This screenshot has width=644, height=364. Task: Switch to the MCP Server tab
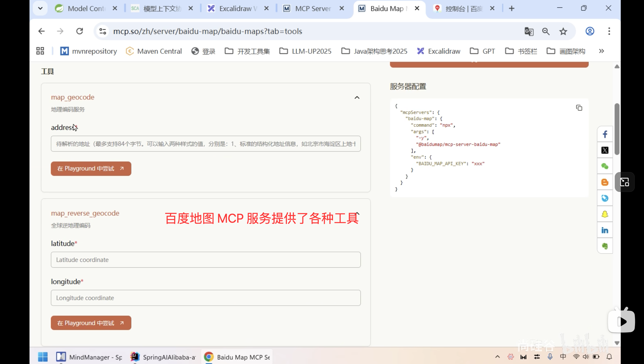coord(312,8)
